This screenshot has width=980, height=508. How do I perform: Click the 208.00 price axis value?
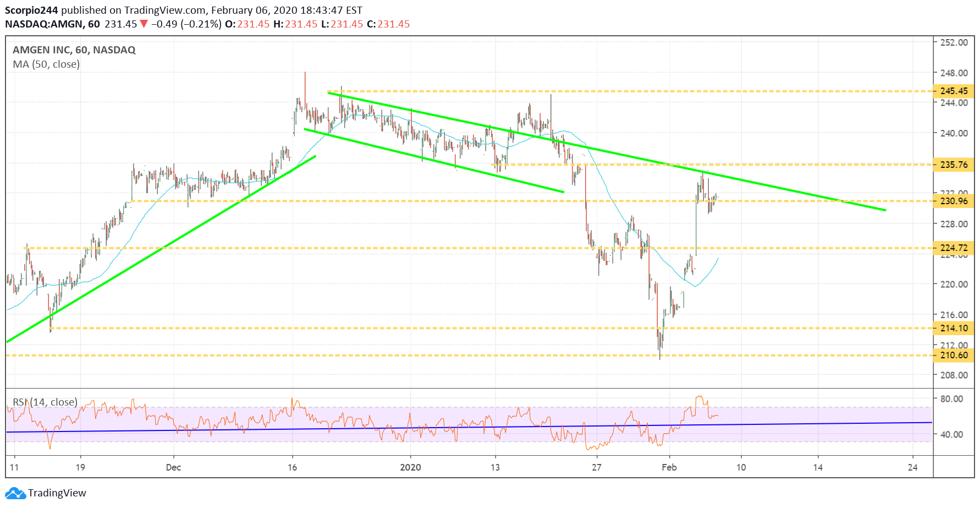click(x=954, y=375)
